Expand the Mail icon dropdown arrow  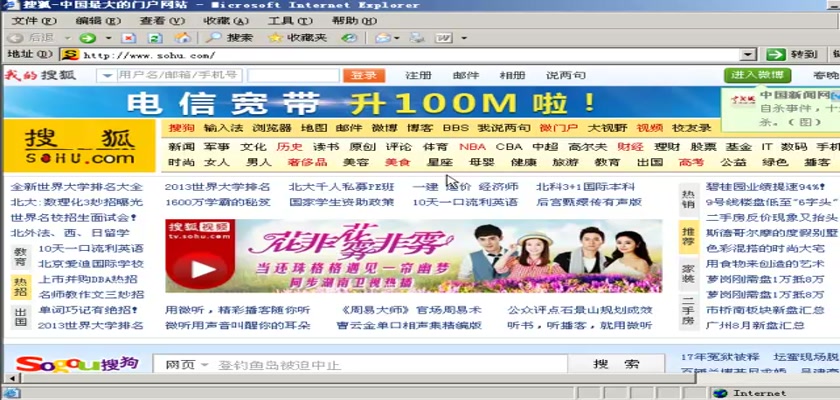pos(397,38)
